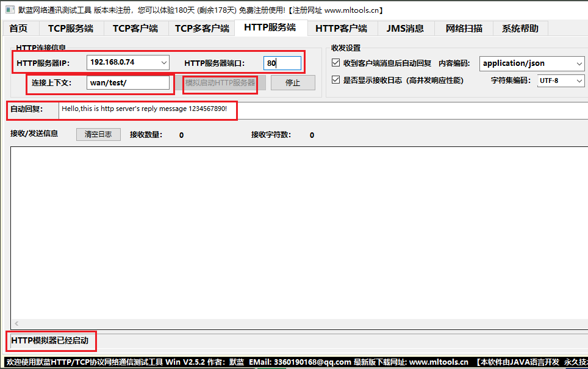Switch to the TCP服务端 tab
Viewport: 588px width, 369px height.
[x=71, y=29]
